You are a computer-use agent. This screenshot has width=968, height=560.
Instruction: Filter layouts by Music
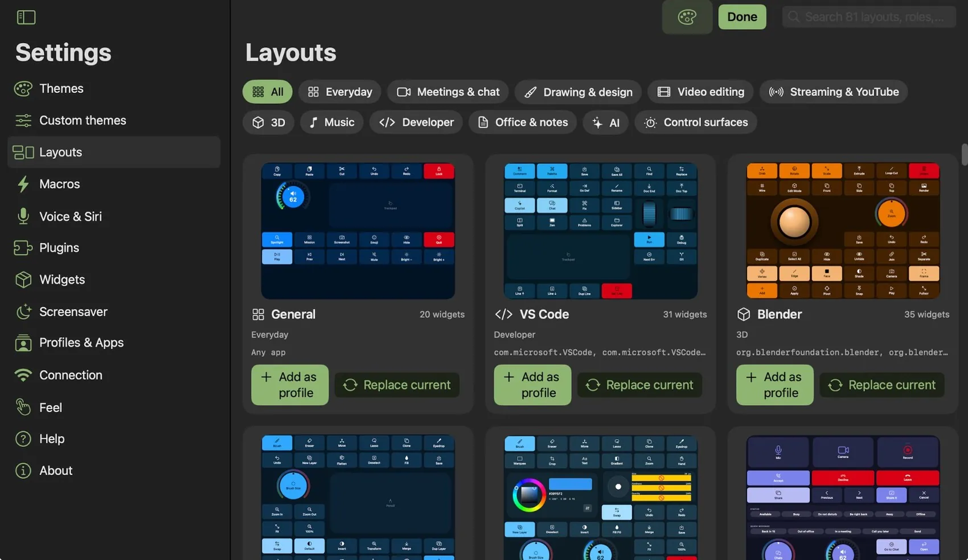[331, 122]
